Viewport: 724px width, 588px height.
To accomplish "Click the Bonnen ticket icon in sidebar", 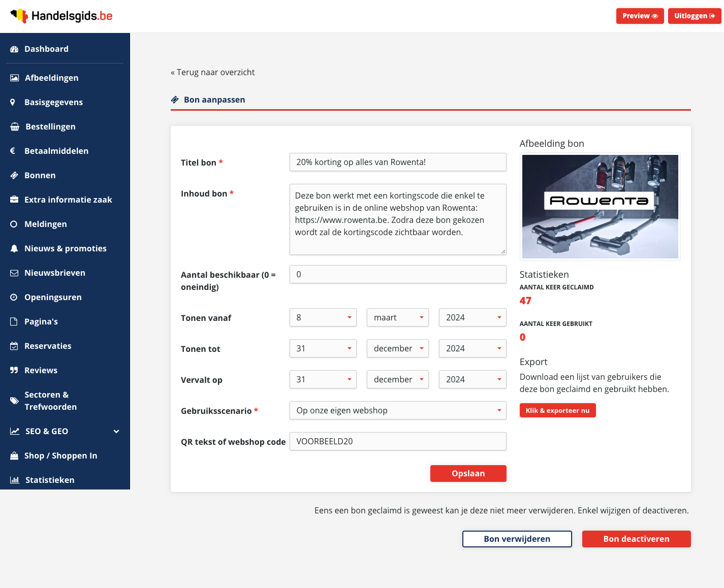I will click(x=14, y=175).
